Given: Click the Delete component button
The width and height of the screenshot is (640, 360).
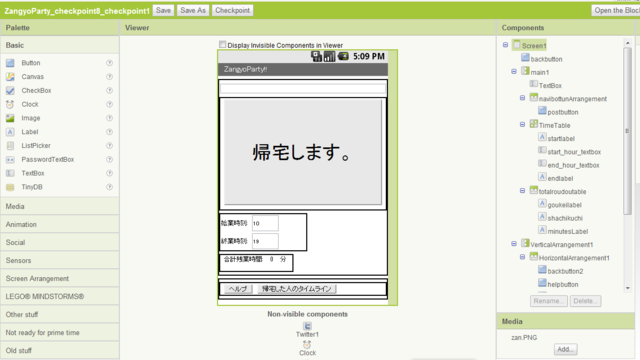Looking at the screenshot, I should (x=585, y=301).
